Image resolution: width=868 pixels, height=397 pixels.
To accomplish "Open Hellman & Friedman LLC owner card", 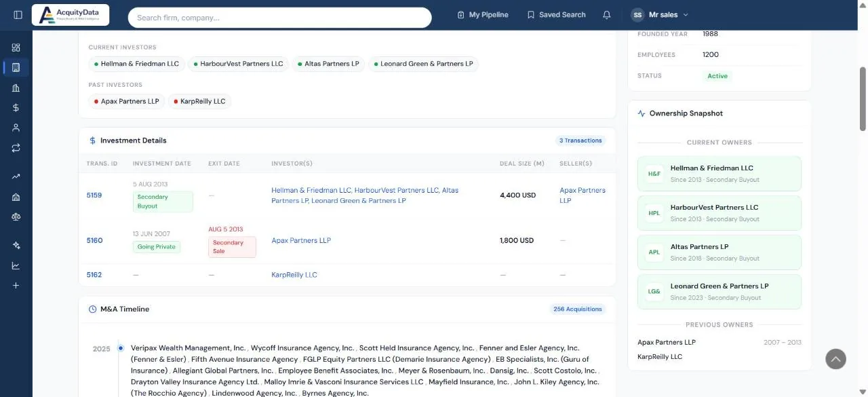I will [719, 174].
